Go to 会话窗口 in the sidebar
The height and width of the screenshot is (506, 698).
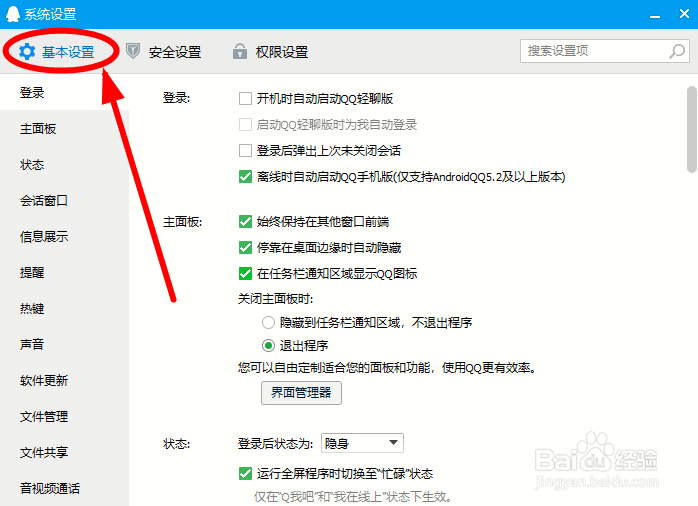click(64, 201)
